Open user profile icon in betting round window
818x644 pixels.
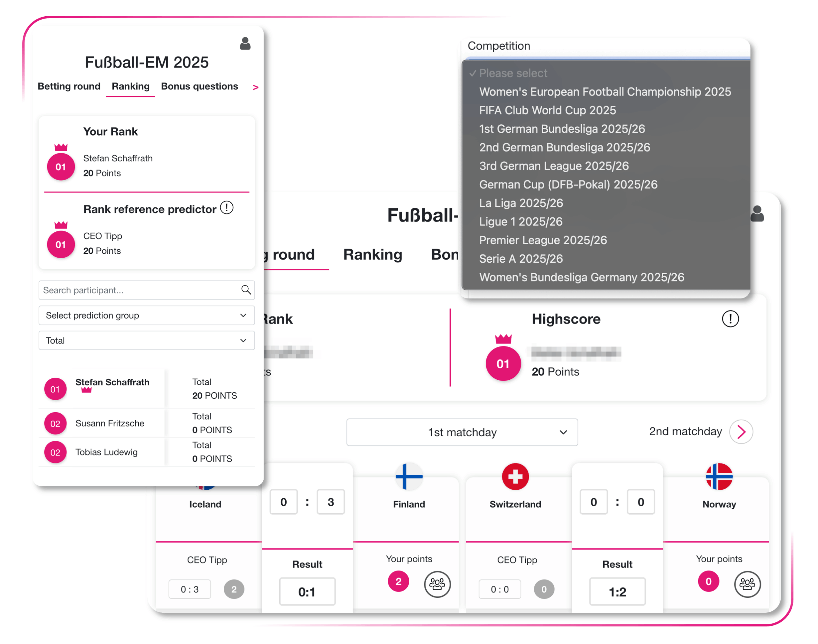[757, 213]
